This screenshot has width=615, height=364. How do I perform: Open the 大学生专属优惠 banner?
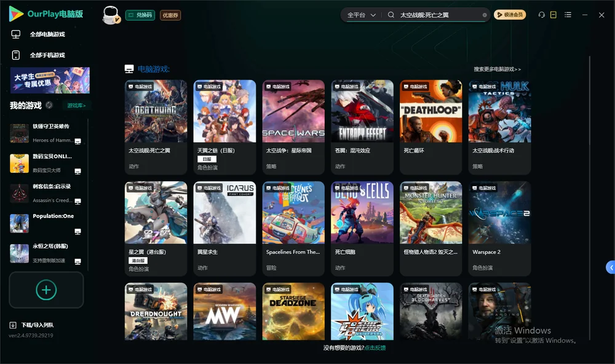(50, 81)
